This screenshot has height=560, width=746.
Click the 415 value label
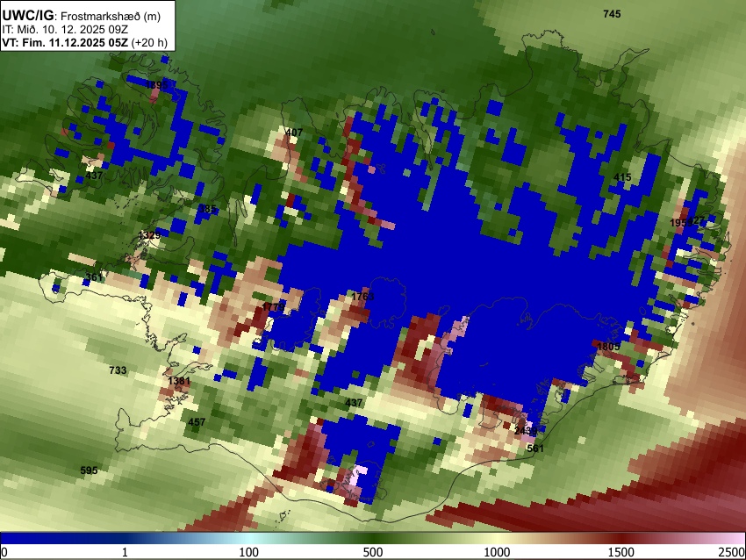point(622,177)
